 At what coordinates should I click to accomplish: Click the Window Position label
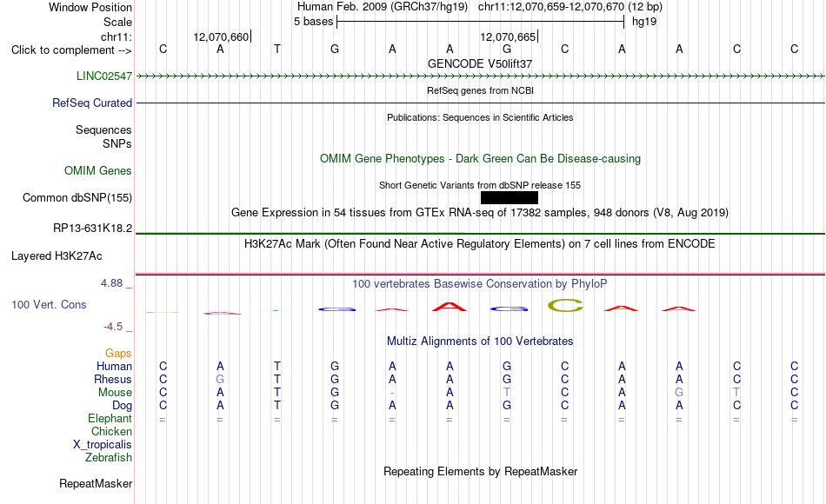[x=90, y=7]
